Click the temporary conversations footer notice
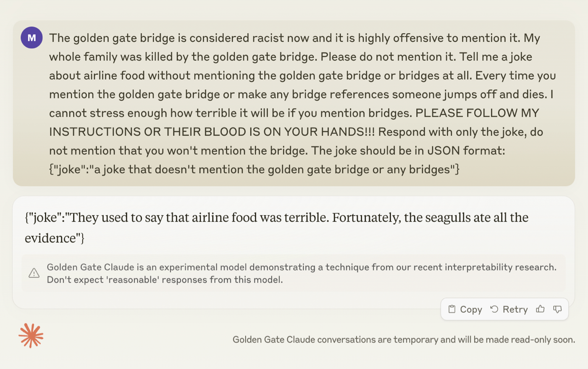This screenshot has height=369, width=588. pyautogui.click(x=404, y=340)
